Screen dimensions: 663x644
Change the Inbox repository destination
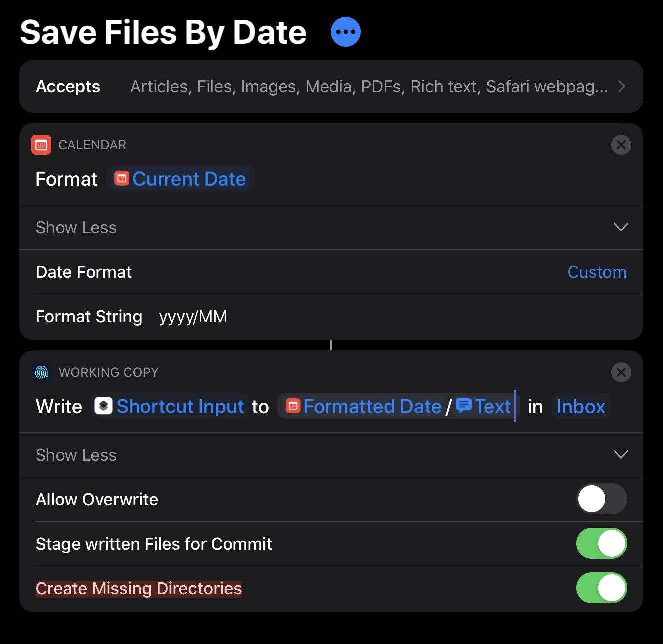[580, 406]
